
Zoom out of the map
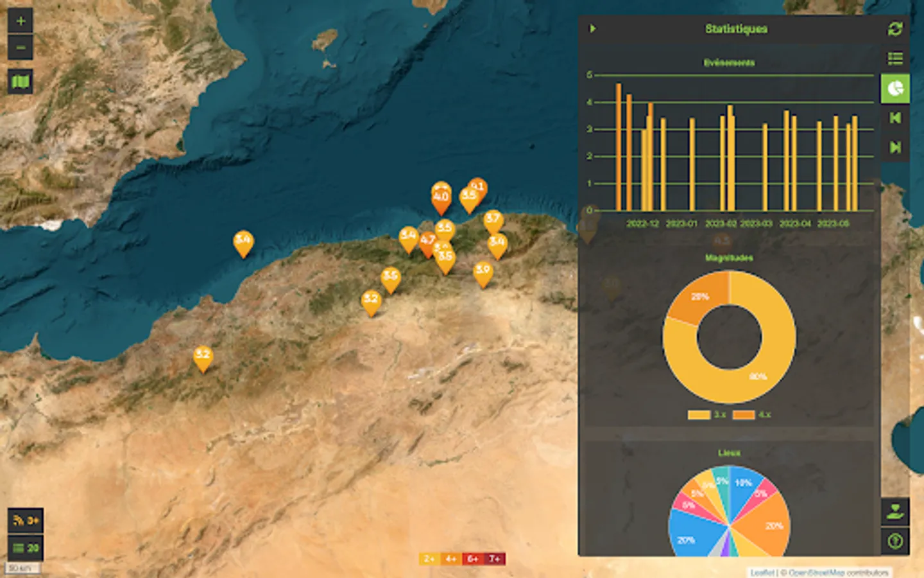click(x=21, y=48)
